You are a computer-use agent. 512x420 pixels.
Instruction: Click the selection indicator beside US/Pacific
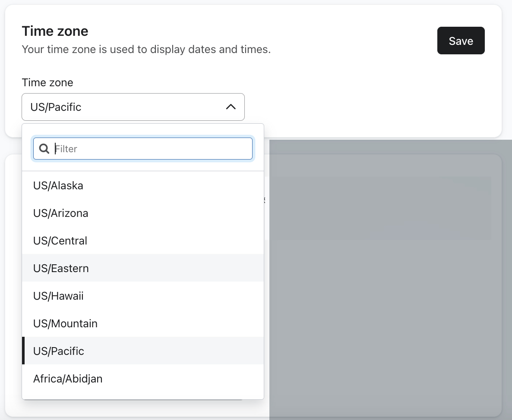pos(23,351)
